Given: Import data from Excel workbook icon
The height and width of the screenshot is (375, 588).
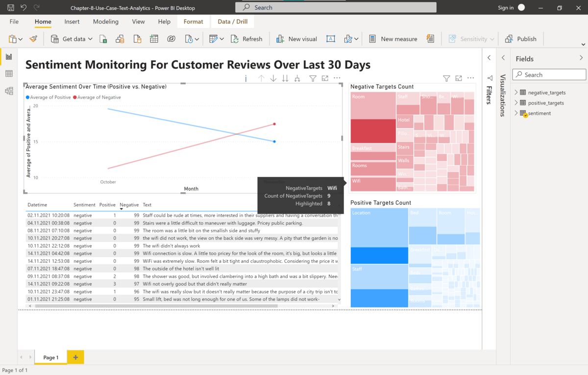Looking at the screenshot, I should click(103, 39).
